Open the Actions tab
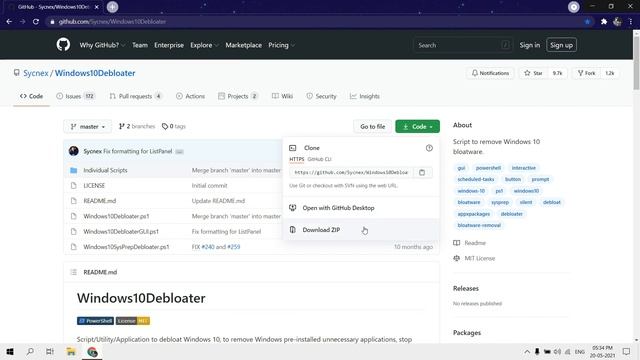 190,96
